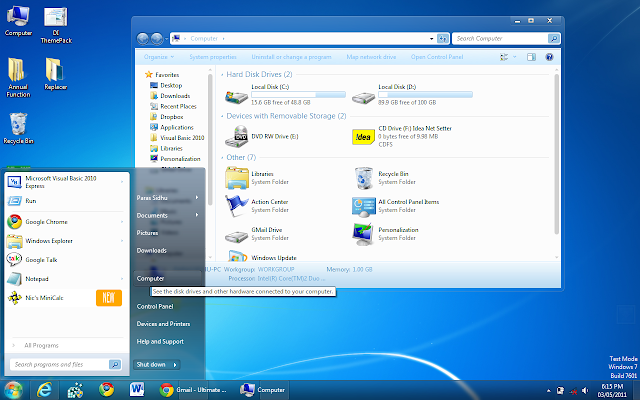Viewport: 640px width, 400px height.
Task: Open the change view options dropdown arrow
Action: pyautogui.click(x=514, y=57)
